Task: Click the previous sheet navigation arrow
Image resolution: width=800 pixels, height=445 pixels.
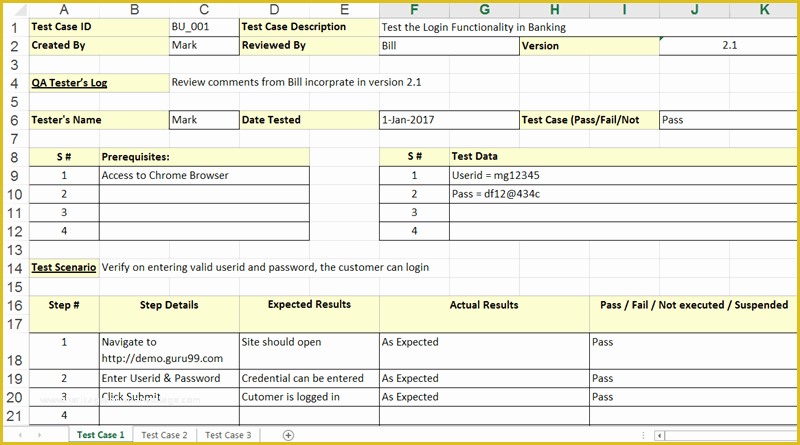Action: point(20,435)
